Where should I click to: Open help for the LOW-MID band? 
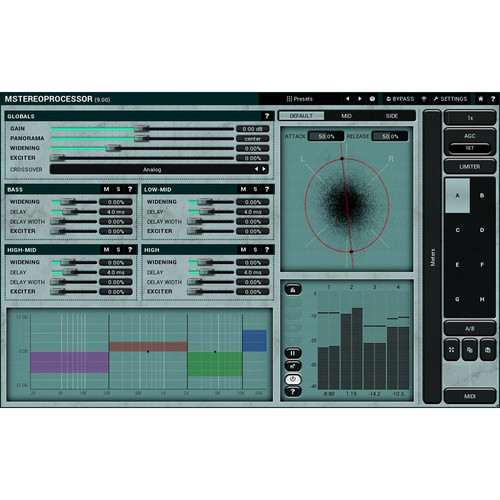tap(267, 189)
